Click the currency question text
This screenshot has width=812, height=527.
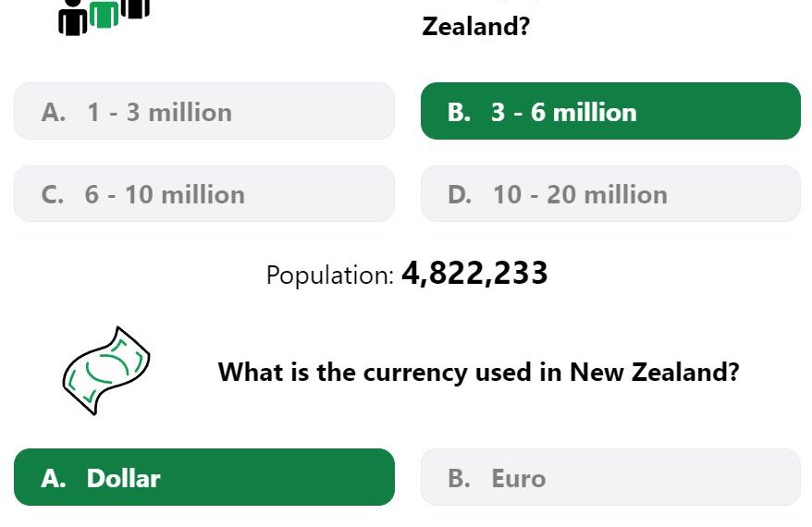click(x=478, y=372)
